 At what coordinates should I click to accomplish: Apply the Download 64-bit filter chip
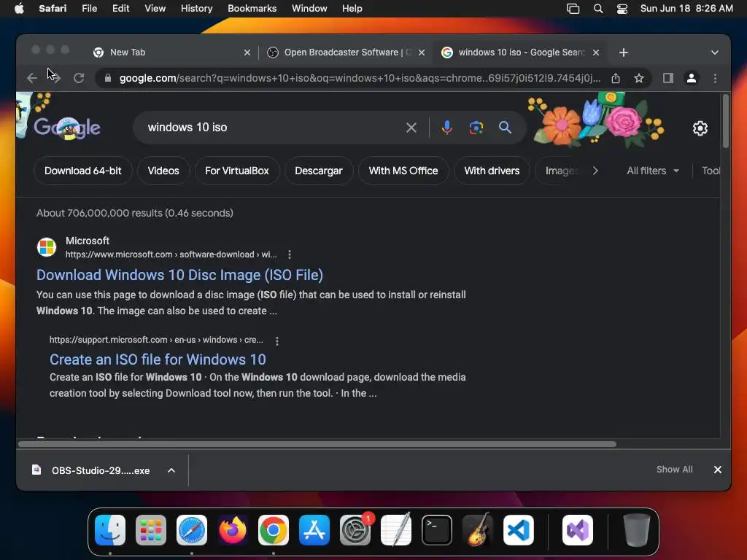click(x=83, y=171)
